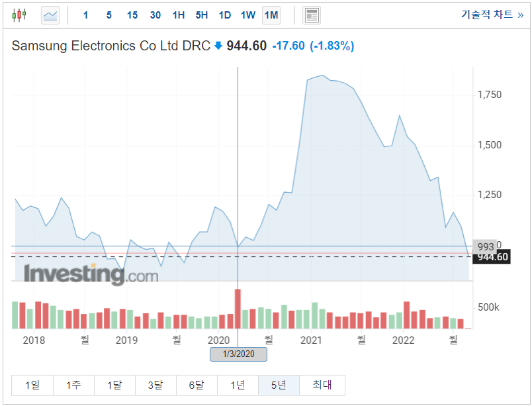Click the blue down arrow price indicator

point(218,46)
